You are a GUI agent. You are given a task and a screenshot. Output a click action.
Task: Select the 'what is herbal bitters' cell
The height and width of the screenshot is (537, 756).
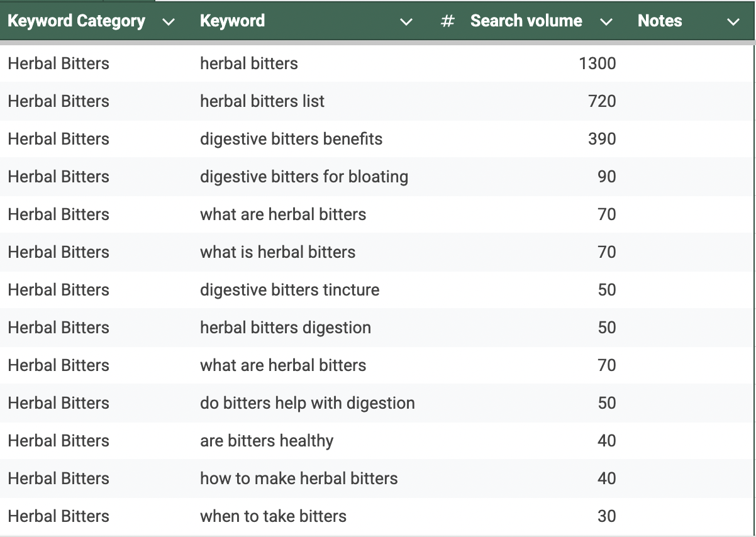pyautogui.click(x=277, y=252)
